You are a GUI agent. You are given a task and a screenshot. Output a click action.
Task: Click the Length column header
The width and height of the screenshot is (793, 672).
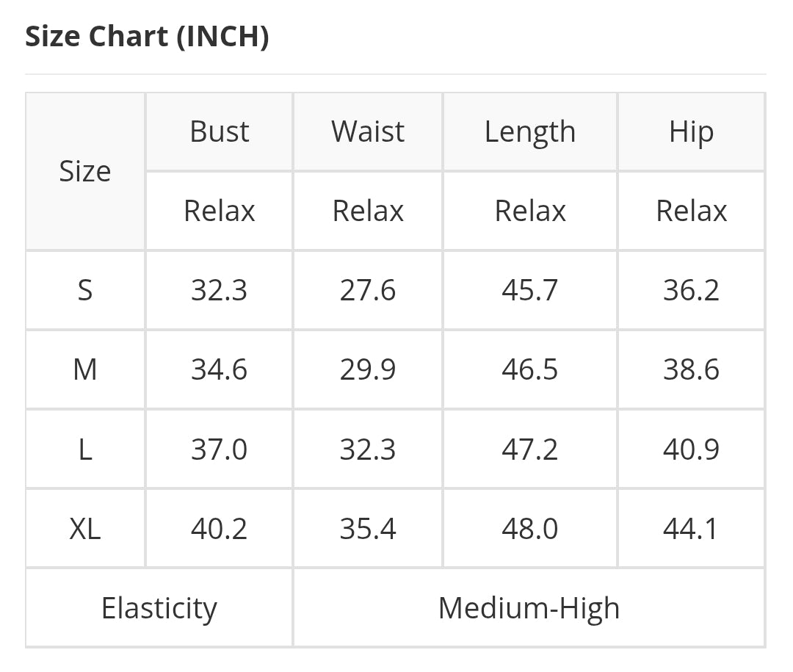coord(529,131)
